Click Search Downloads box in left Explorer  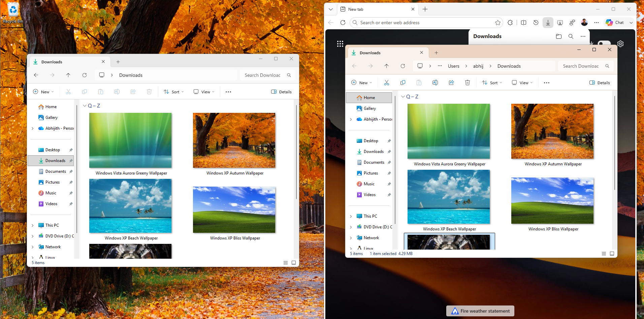(x=267, y=75)
